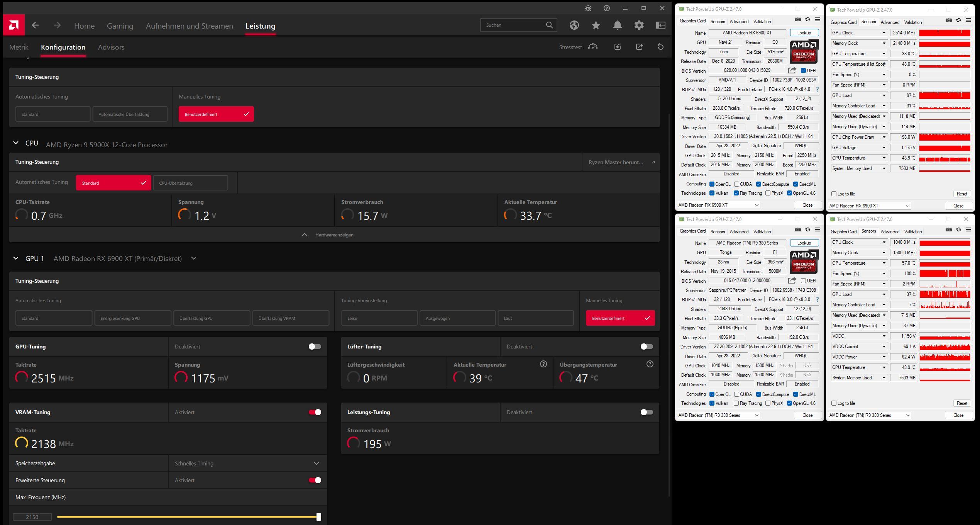Open the Speicherzeitgabe Schnelles Timing dropdown

click(247, 463)
